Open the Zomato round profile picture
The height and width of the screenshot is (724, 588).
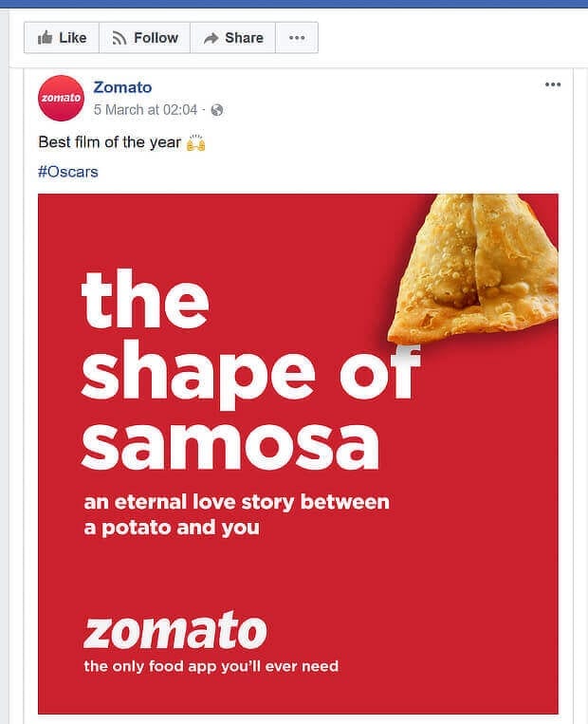62,98
